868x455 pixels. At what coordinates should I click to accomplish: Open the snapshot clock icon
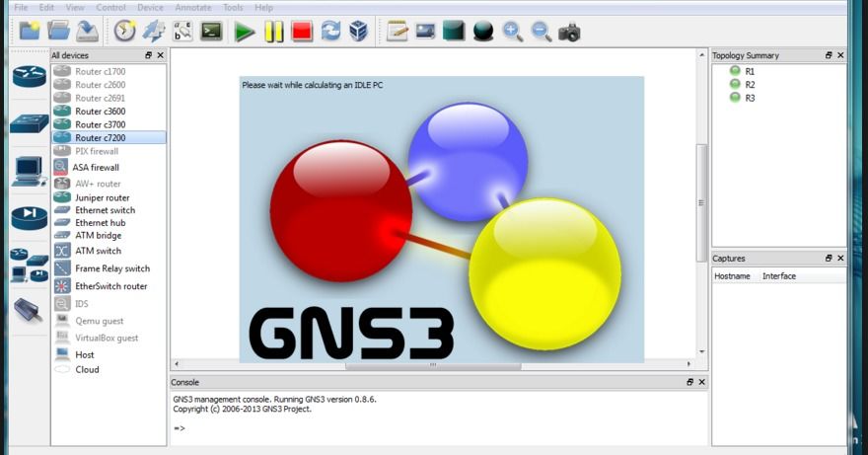pos(124,32)
